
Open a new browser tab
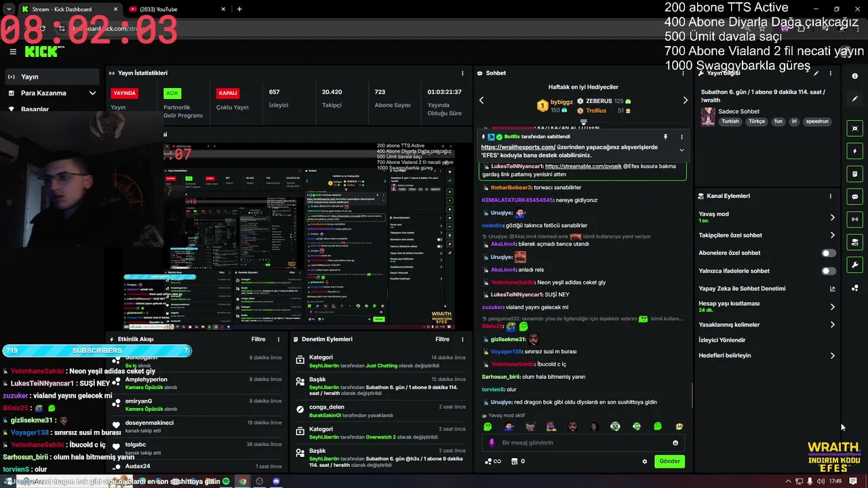(239, 9)
